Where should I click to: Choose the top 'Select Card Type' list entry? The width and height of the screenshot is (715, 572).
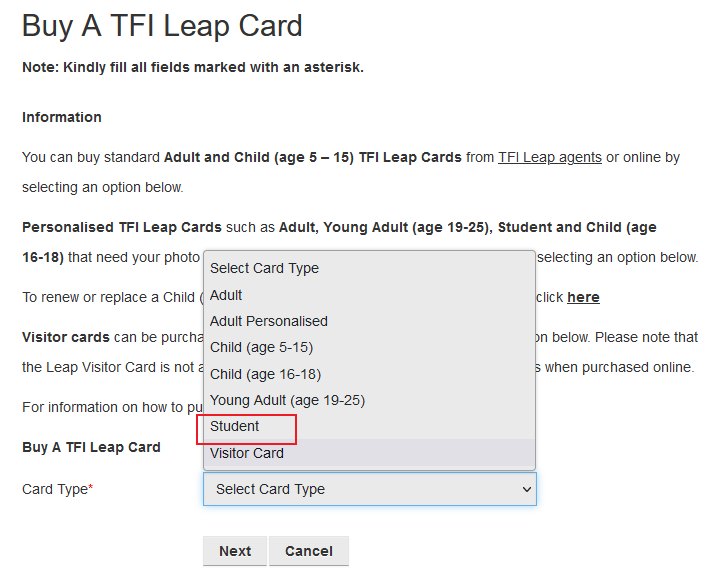(x=264, y=268)
